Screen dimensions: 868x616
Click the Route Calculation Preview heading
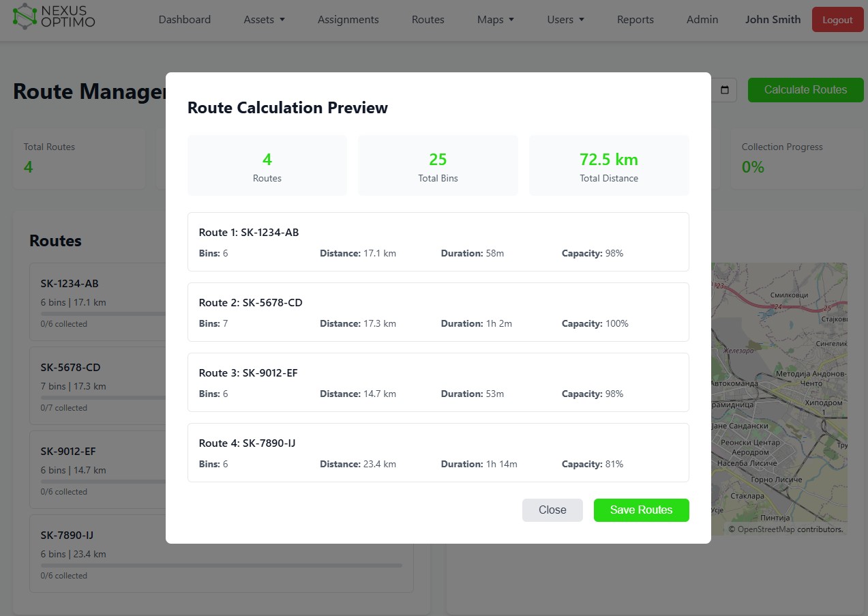(288, 108)
